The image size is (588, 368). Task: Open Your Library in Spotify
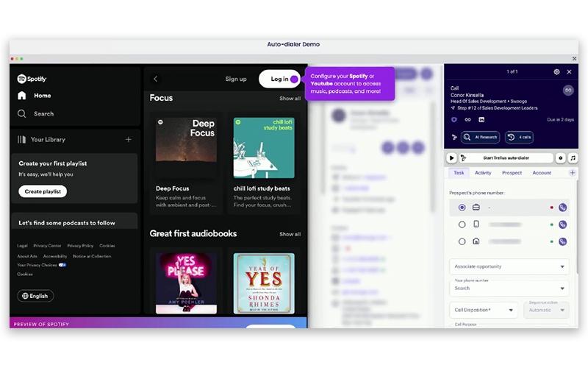[x=42, y=139]
